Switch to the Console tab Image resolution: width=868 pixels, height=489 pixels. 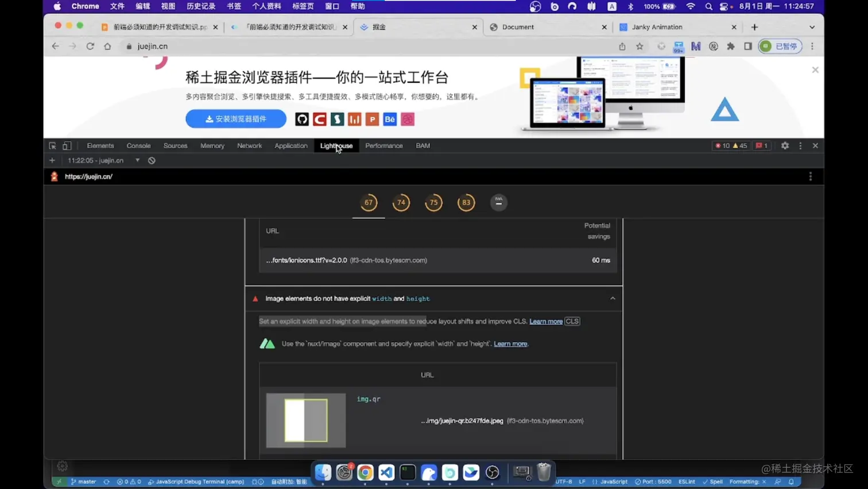point(138,146)
